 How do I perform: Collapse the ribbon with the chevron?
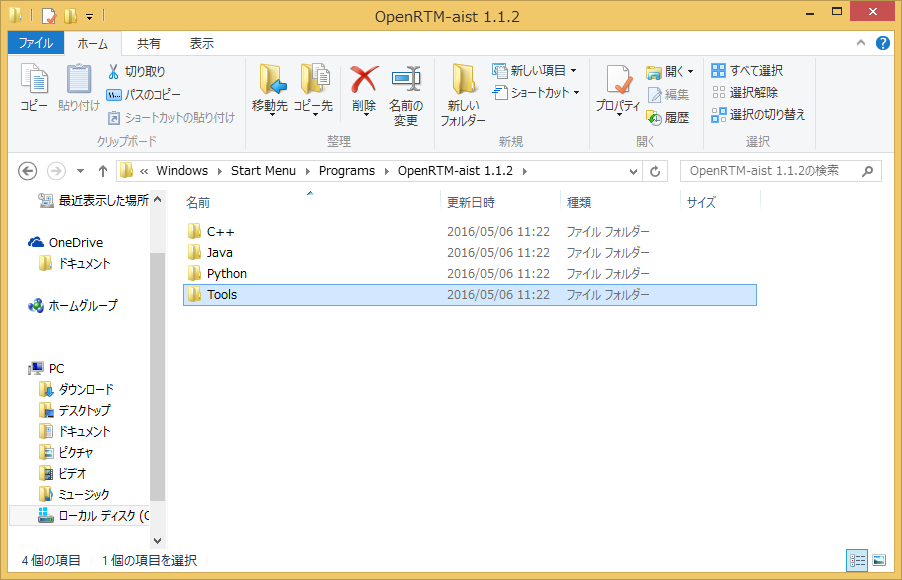[x=861, y=43]
